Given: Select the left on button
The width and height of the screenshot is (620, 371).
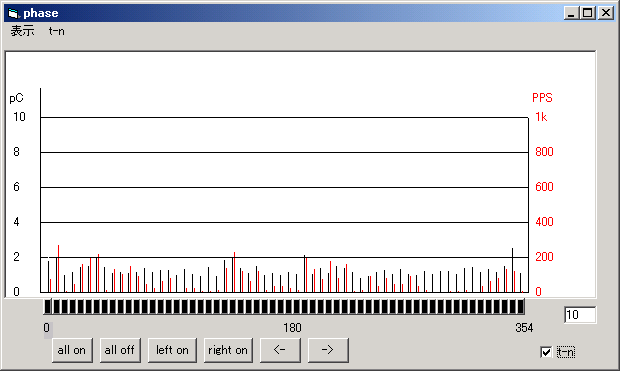Looking at the screenshot, I should pos(172,350).
